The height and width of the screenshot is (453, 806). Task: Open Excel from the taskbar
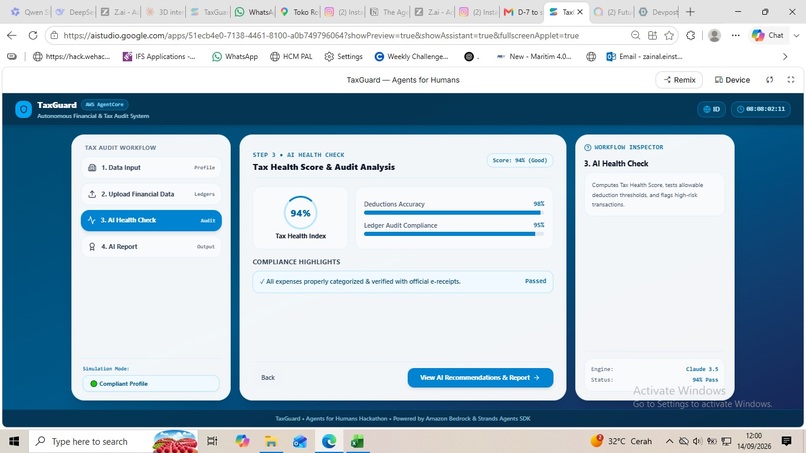[x=358, y=441]
